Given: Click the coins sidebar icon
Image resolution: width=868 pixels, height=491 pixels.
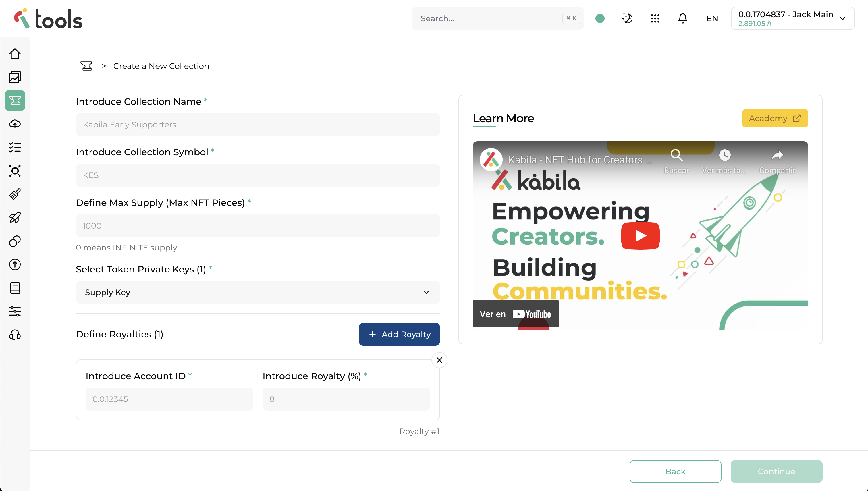Looking at the screenshot, I should (x=15, y=241).
